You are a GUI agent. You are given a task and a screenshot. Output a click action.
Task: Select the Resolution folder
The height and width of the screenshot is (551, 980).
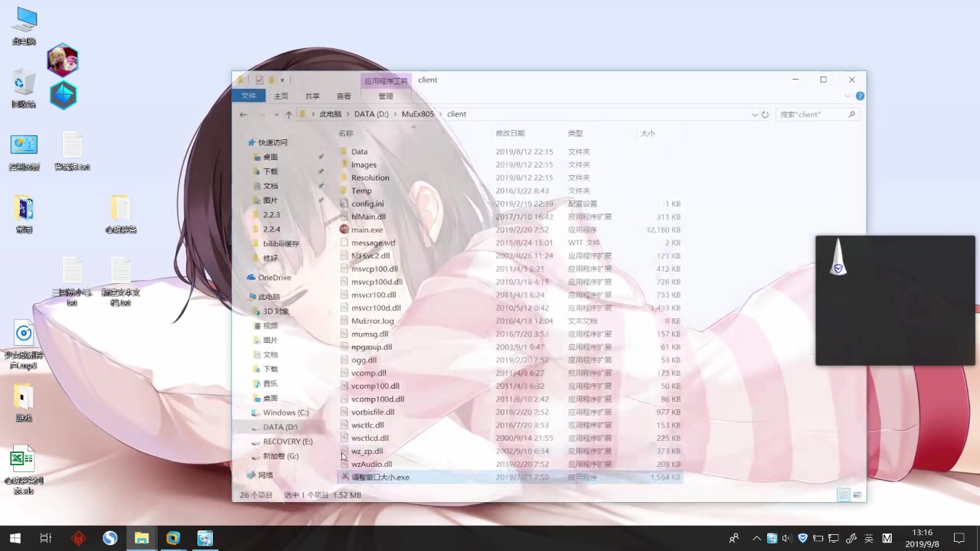tap(370, 178)
